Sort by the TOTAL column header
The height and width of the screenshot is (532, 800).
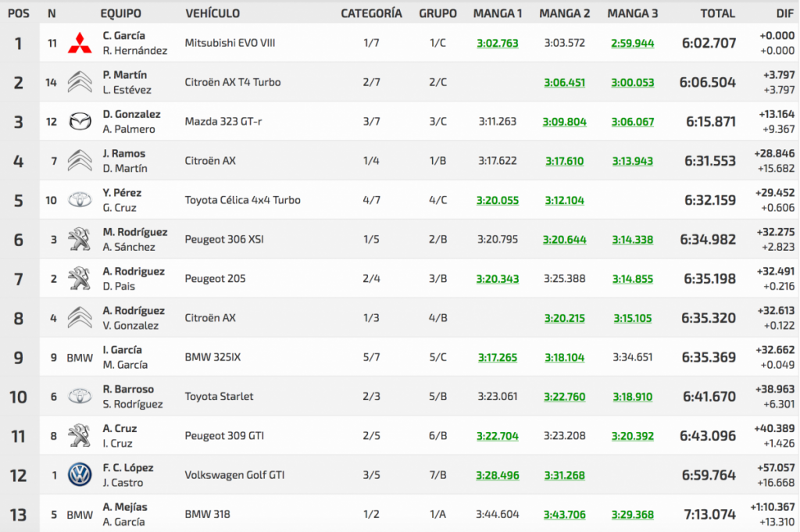[x=717, y=13]
